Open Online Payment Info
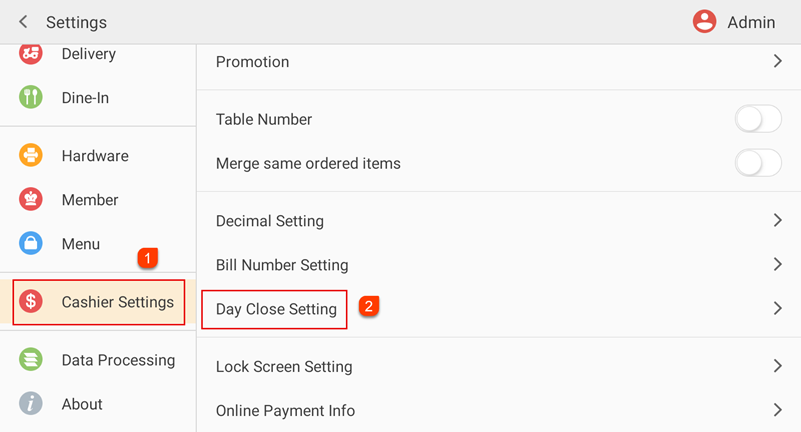 (285, 411)
